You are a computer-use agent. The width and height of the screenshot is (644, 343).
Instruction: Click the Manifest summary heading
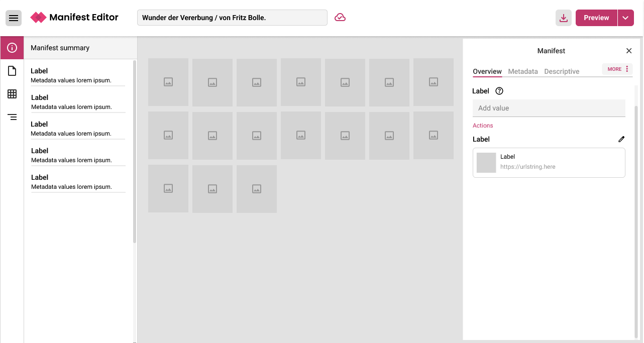pos(60,48)
